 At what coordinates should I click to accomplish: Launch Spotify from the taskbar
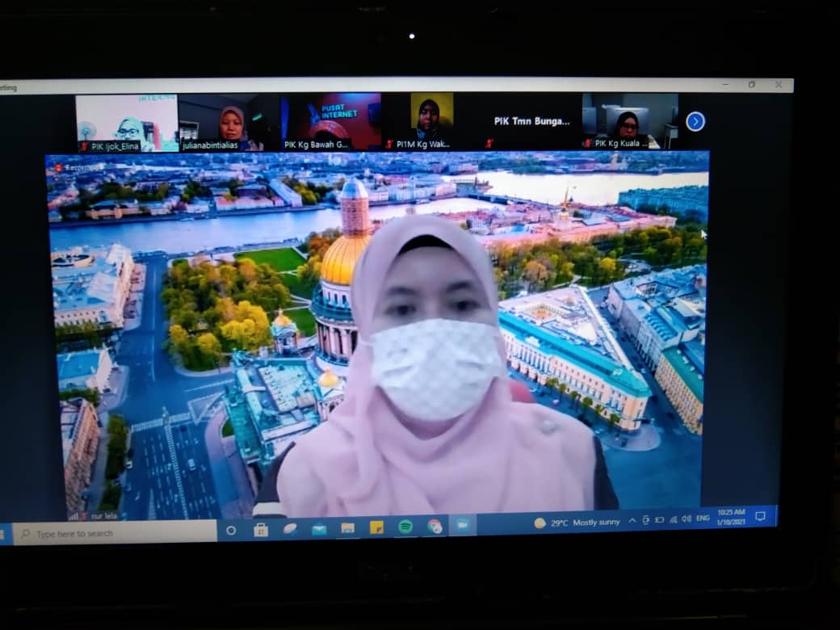coord(405,527)
